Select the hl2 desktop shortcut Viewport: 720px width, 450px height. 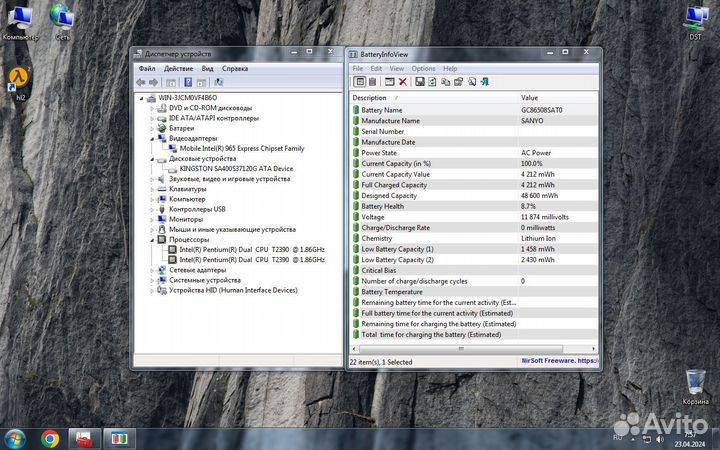[x=20, y=83]
